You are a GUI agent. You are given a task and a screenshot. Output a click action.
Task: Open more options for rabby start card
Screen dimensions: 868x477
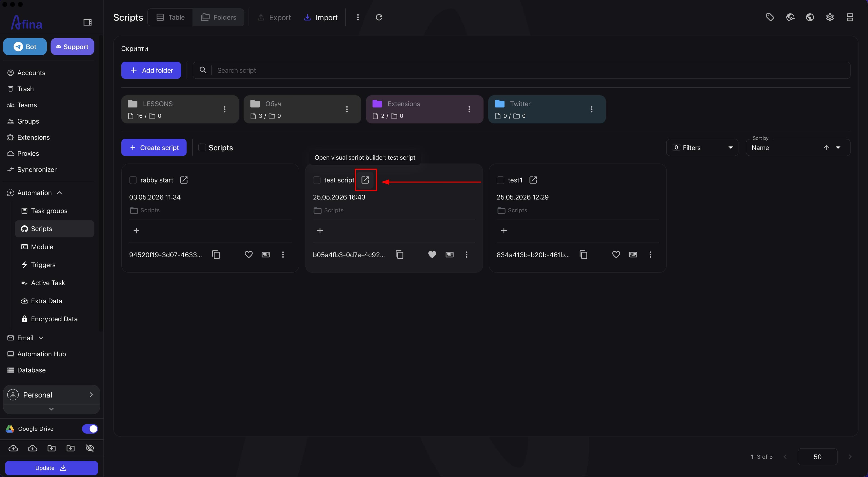pos(283,255)
